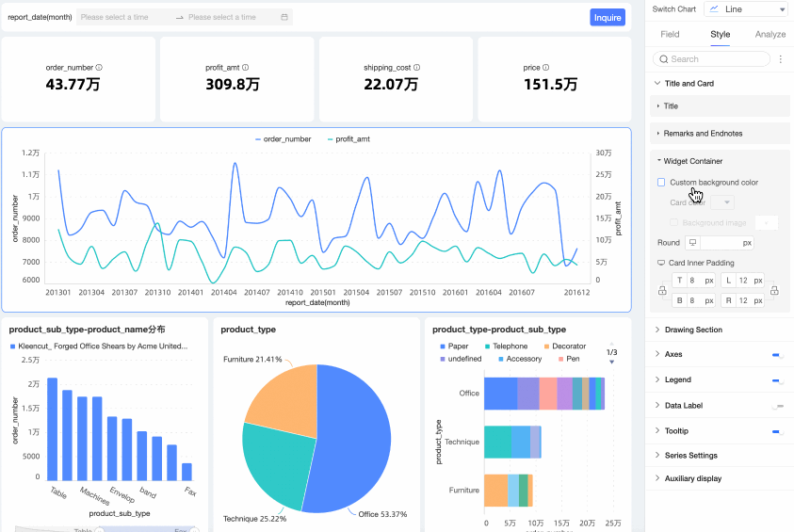
Task: Click the info icon next to profit_amt
Action: (246, 67)
